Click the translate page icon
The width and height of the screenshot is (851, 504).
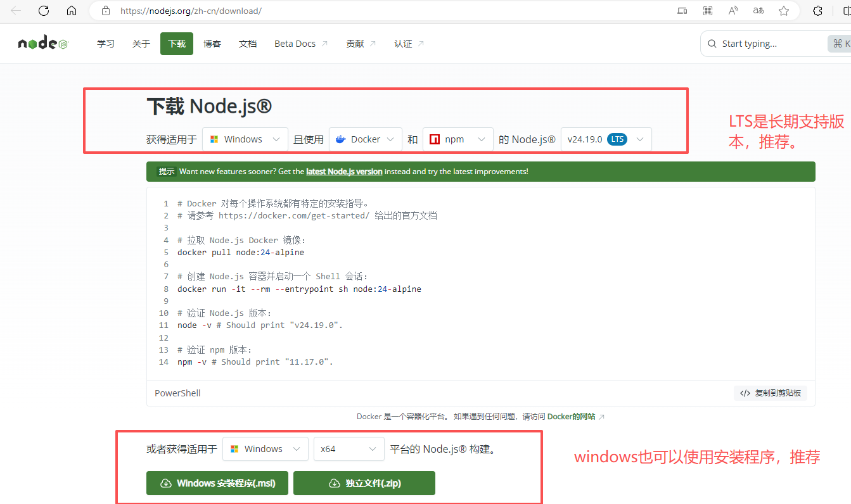(758, 11)
